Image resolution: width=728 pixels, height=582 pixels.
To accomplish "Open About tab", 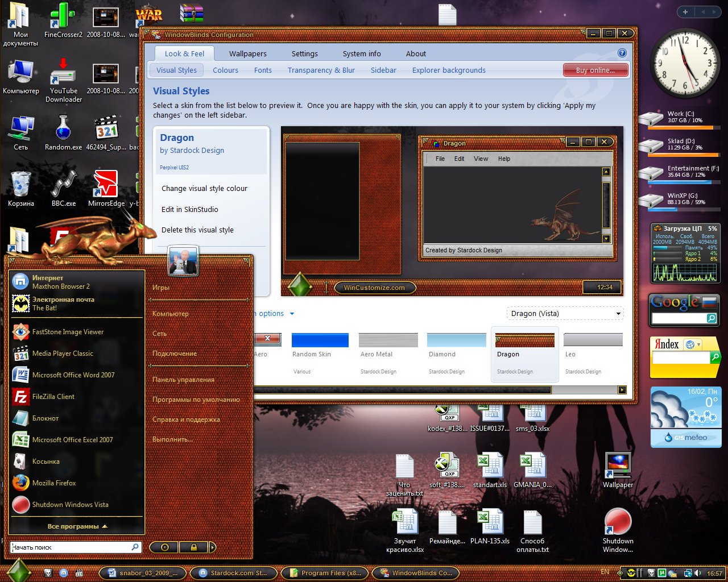I will click(x=416, y=53).
